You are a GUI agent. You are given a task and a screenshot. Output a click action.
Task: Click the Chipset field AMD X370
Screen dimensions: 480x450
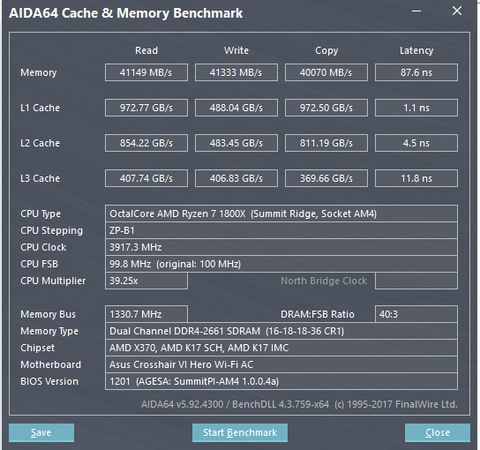tap(281, 348)
